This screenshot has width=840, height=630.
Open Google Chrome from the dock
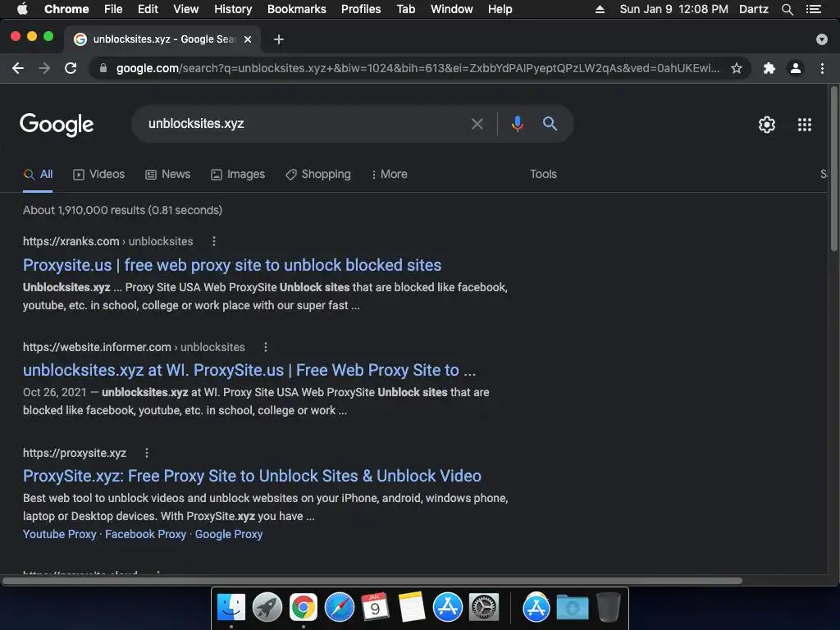[304, 608]
